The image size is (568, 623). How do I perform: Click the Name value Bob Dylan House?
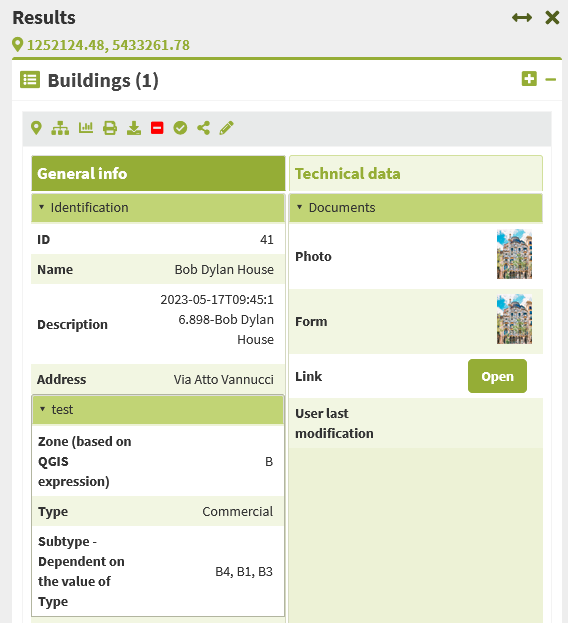(x=224, y=270)
